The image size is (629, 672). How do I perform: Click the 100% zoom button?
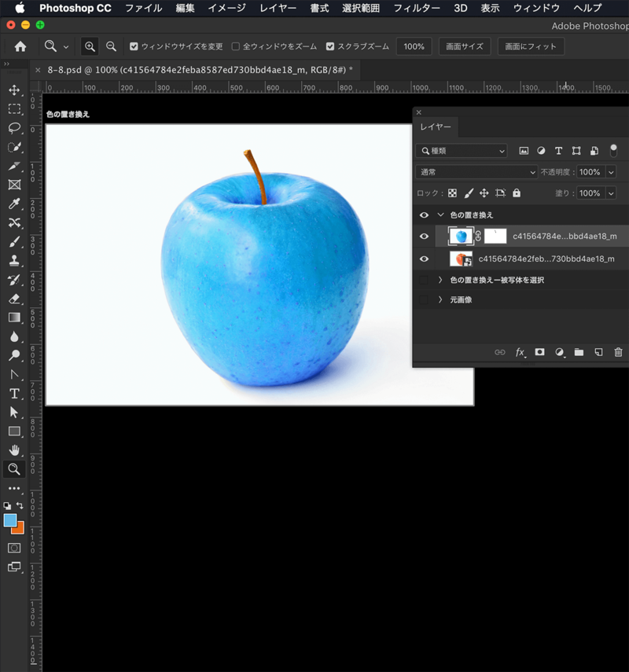414,46
